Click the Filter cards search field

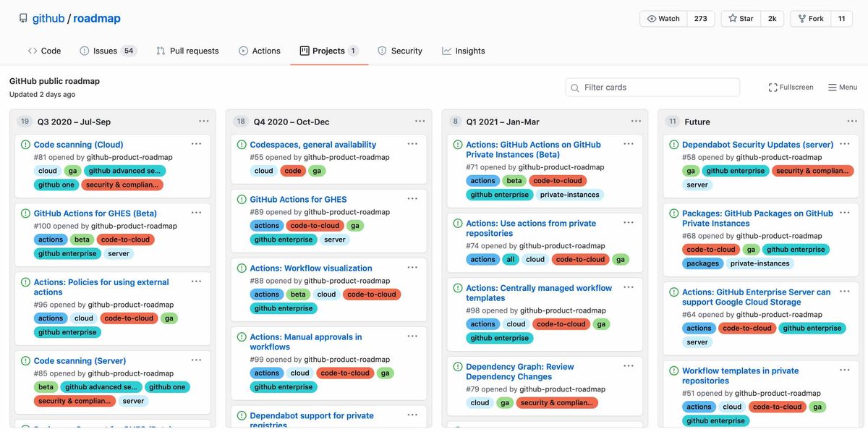tap(652, 88)
